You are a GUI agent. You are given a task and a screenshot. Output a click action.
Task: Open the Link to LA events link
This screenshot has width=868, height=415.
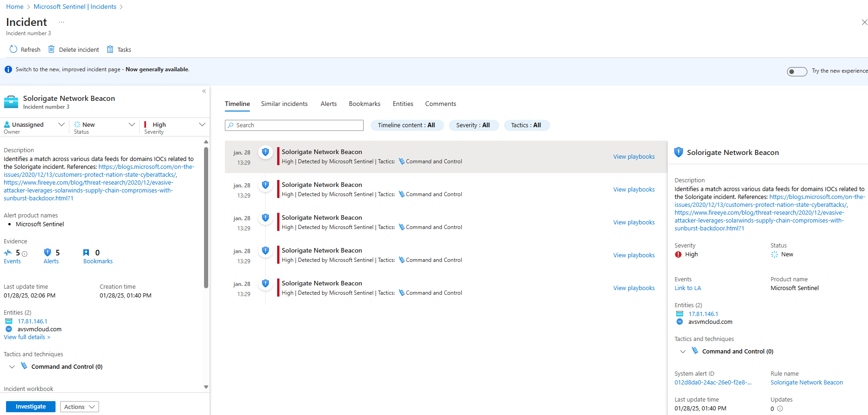point(688,288)
